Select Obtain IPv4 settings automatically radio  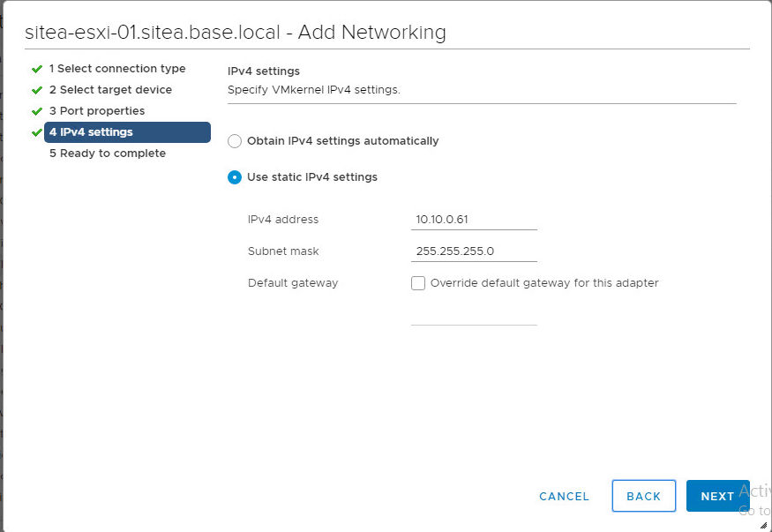click(235, 141)
